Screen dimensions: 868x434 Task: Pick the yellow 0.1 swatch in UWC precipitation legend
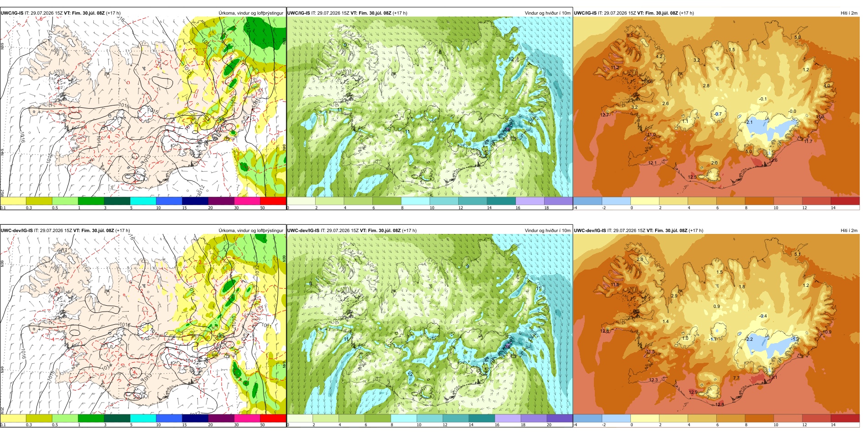(13, 201)
